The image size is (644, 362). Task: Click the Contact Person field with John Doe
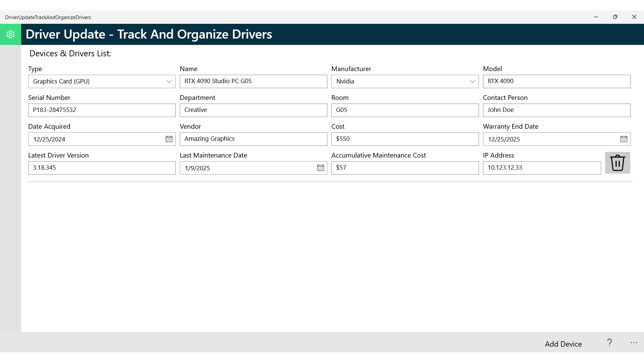[x=556, y=110]
